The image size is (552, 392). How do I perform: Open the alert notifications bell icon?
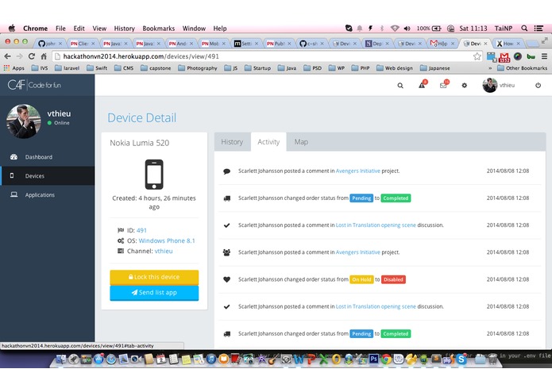pyautogui.click(x=422, y=85)
